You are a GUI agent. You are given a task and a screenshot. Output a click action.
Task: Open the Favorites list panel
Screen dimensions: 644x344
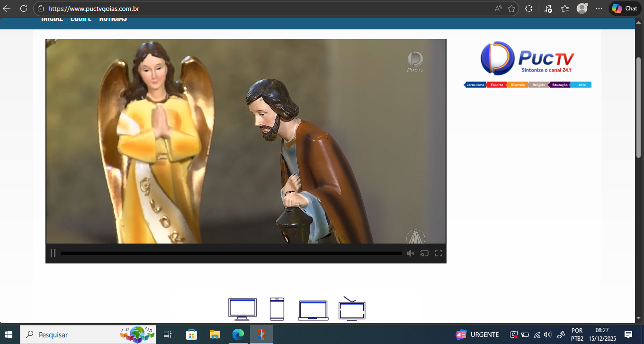(565, 9)
